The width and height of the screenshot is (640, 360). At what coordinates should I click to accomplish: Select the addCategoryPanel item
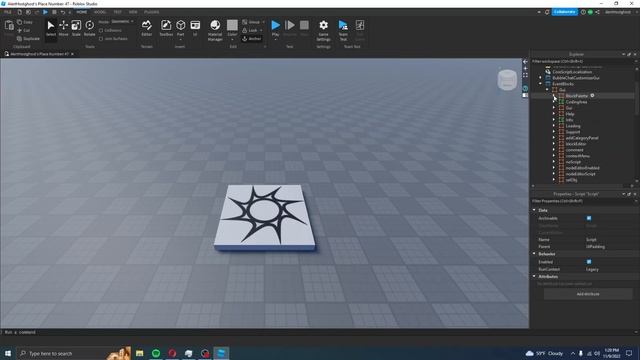582,138
